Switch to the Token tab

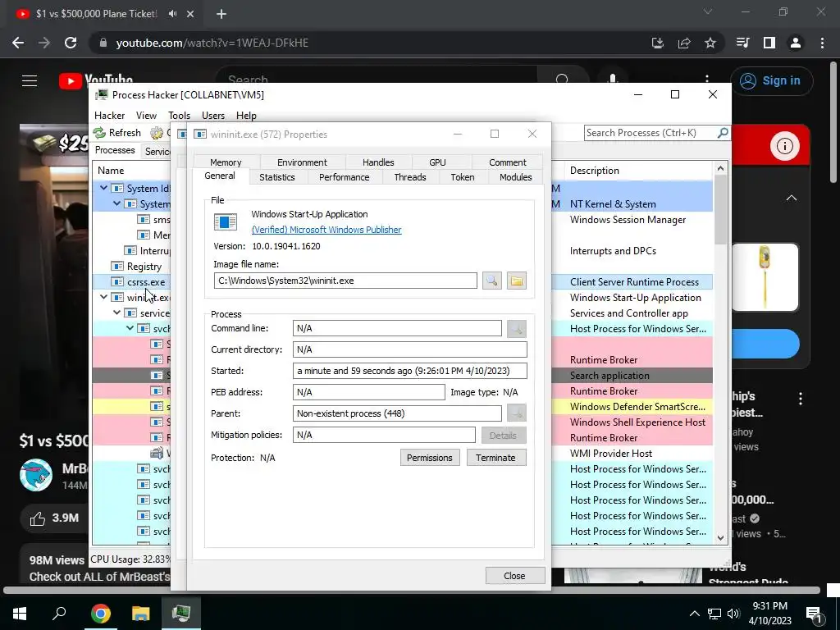(463, 177)
